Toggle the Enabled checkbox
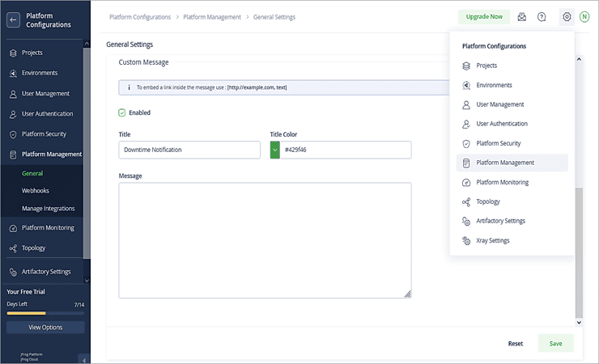The image size is (599, 364). (x=122, y=112)
